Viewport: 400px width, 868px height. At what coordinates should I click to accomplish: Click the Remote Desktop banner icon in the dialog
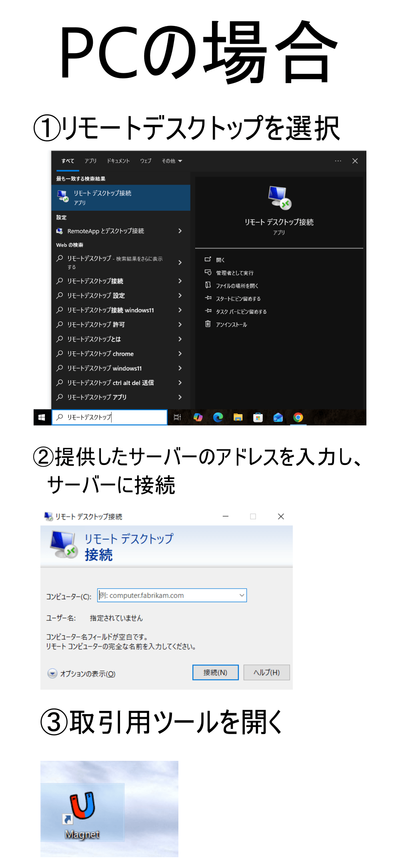click(63, 545)
